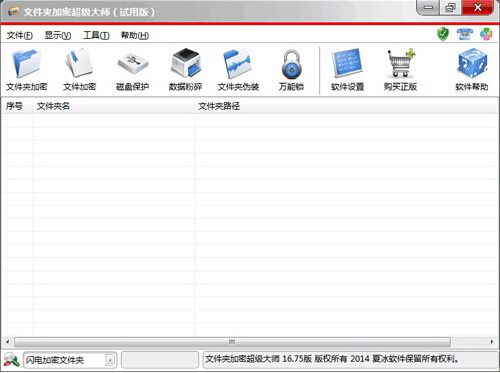The width and height of the screenshot is (500, 373).
Task: Open the 文件(F) menu
Action: point(20,35)
